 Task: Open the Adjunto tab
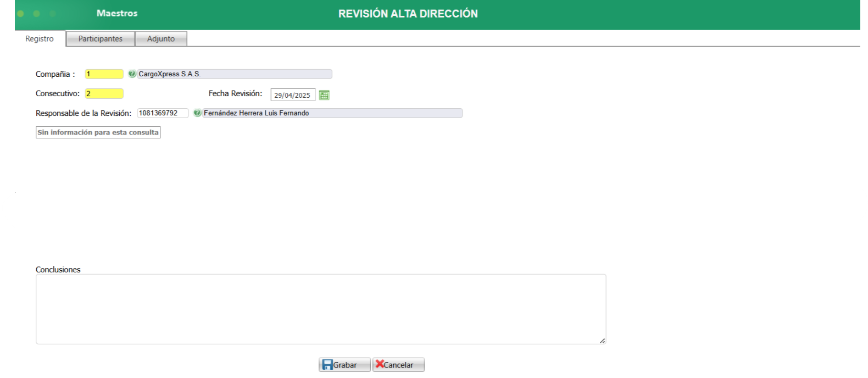161,39
